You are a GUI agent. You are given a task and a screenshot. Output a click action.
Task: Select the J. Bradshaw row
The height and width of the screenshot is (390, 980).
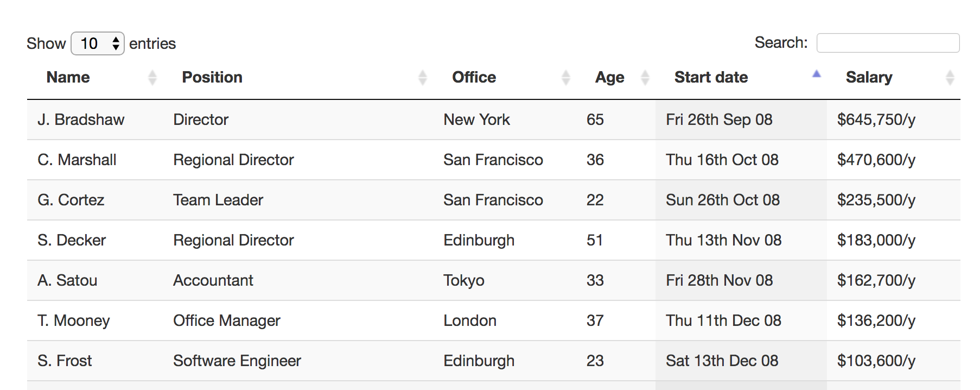[x=494, y=119]
